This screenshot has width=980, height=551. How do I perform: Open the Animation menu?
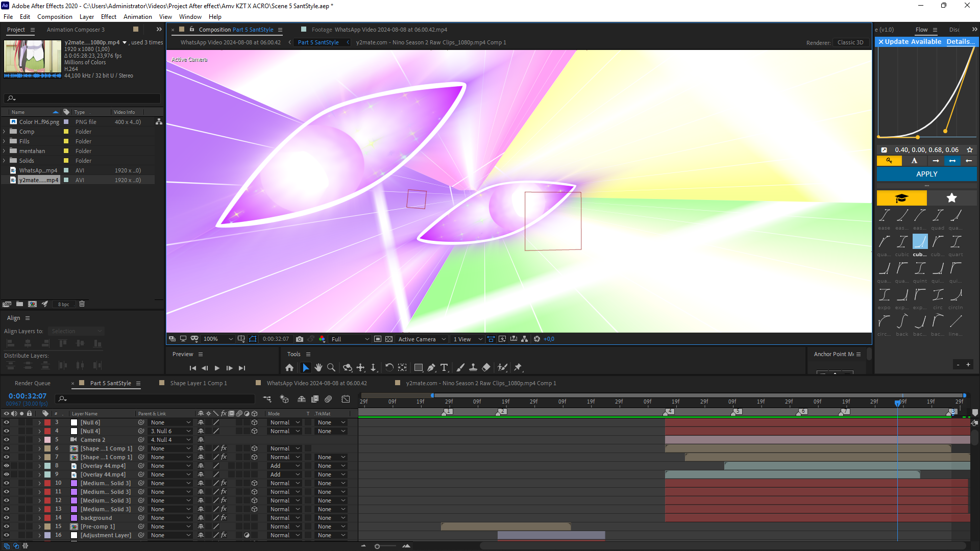pos(137,17)
